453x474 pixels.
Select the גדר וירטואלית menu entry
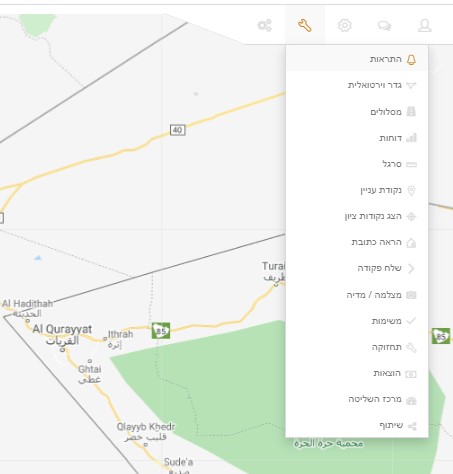(357, 85)
